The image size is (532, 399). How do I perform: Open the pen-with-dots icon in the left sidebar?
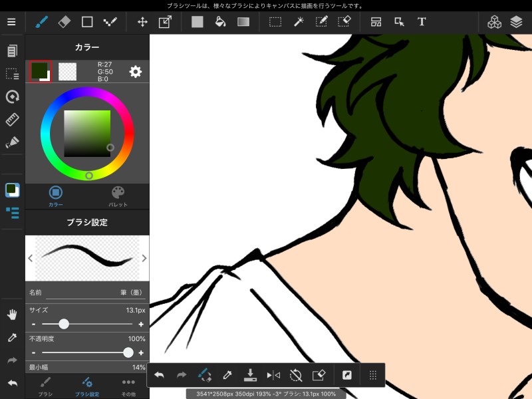[x=12, y=142]
